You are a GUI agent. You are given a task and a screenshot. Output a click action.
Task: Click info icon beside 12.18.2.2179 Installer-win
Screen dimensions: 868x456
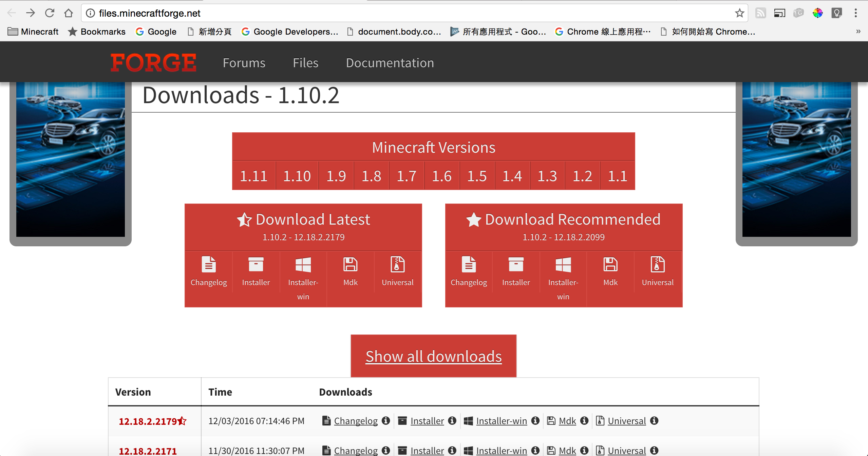535,421
